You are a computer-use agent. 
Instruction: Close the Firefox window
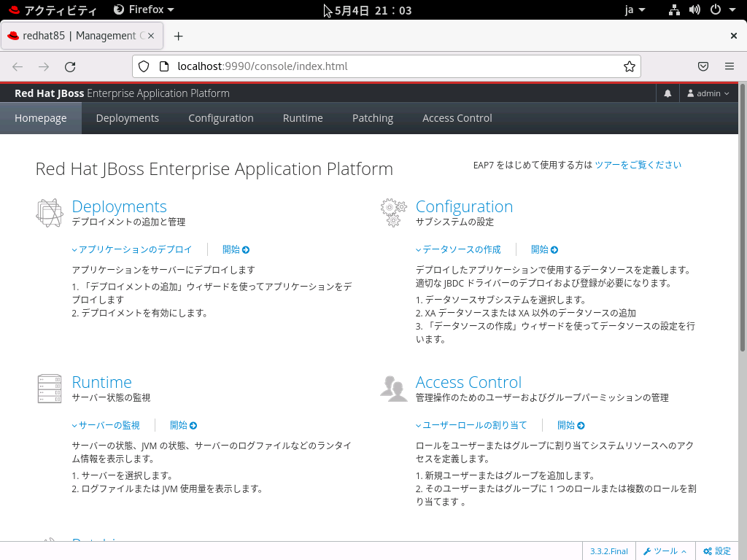tap(734, 36)
